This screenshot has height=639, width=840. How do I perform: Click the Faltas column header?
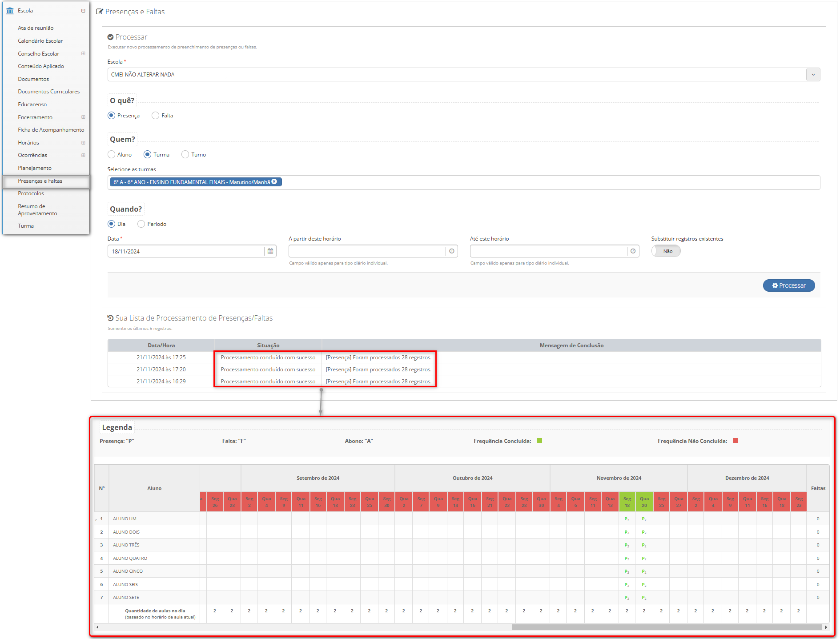pos(818,488)
